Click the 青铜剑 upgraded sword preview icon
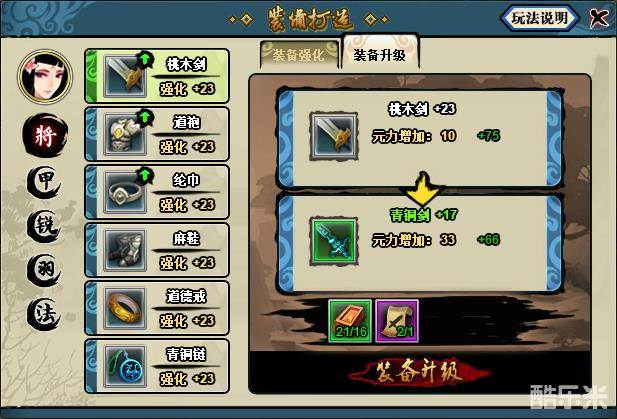The height and width of the screenshot is (419, 617). pyautogui.click(x=334, y=242)
